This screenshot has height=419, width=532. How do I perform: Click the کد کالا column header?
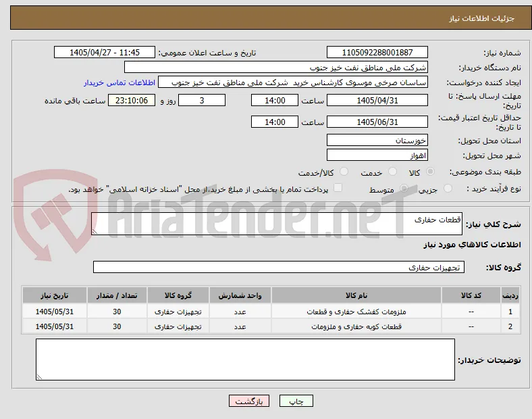471,295
